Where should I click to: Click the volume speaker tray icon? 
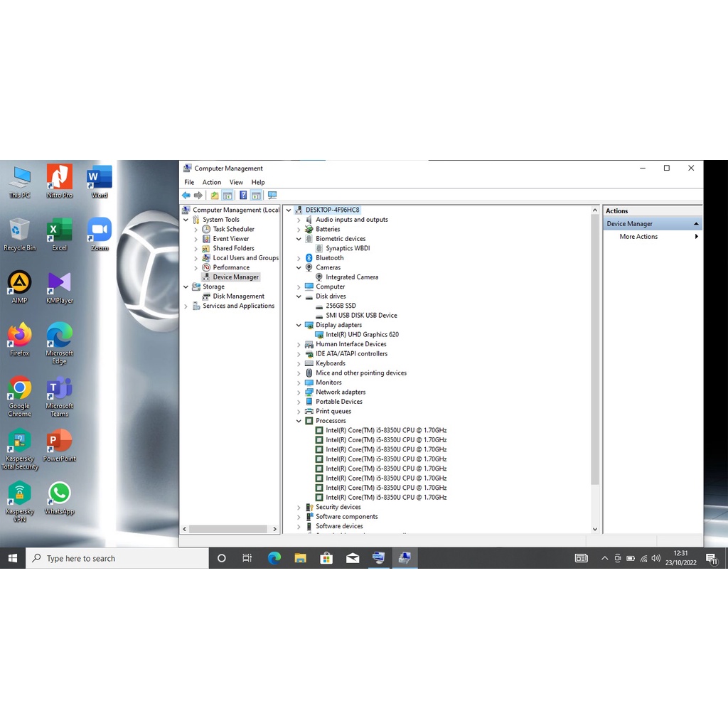(x=655, y=559)
